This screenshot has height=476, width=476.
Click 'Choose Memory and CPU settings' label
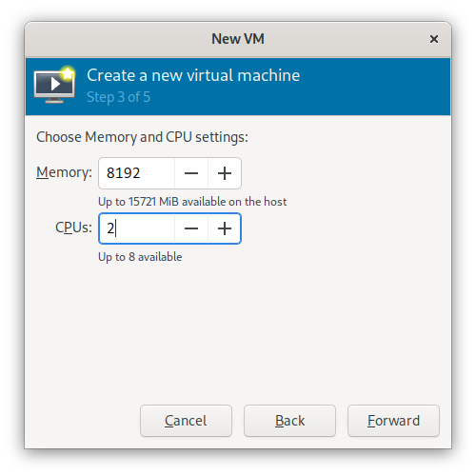(142, 137)
